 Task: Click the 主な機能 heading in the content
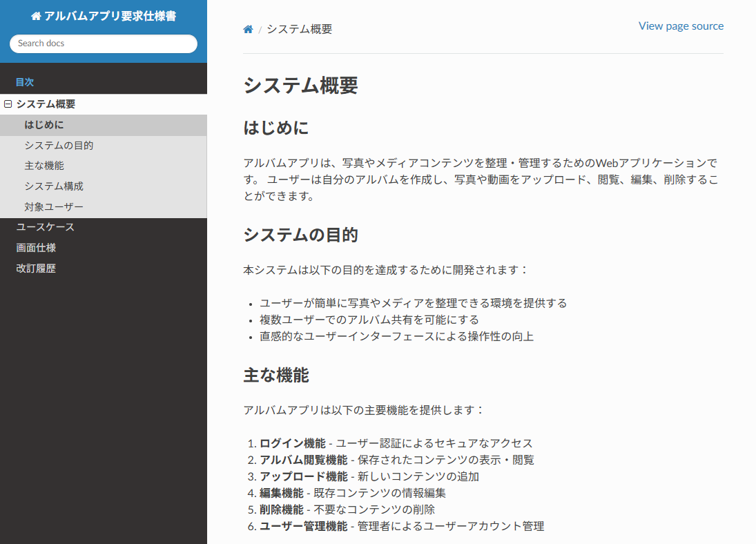coord(276,376)
